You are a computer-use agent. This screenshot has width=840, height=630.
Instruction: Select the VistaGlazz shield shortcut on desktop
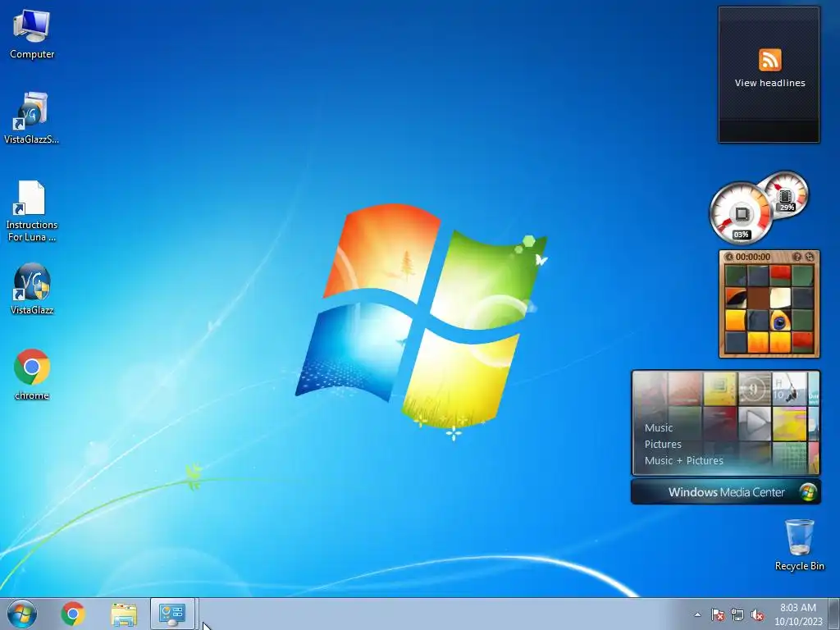(32, 290)
